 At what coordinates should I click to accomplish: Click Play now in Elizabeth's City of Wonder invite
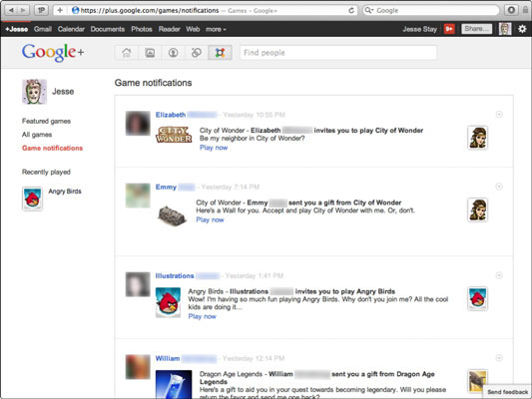pos(214,148)
